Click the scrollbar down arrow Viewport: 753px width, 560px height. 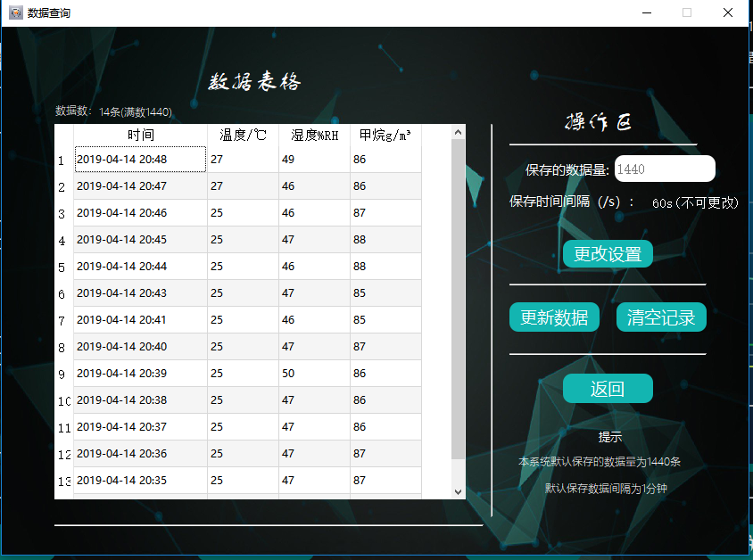coord(458,491)
